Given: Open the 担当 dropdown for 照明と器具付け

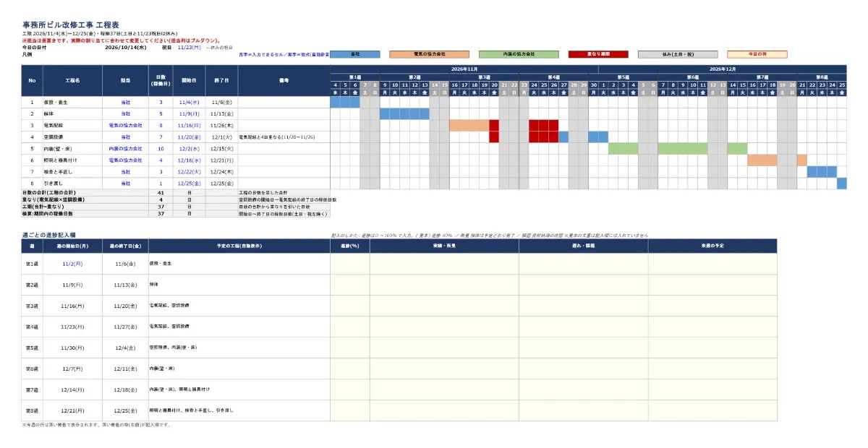Looking at the screenshot, I should pos(126,160).
